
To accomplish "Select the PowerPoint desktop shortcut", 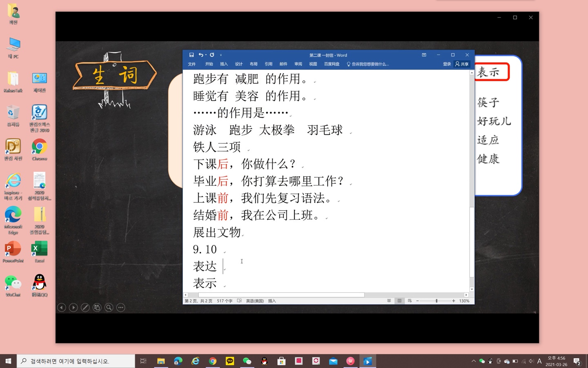I will tap(13, 252).
